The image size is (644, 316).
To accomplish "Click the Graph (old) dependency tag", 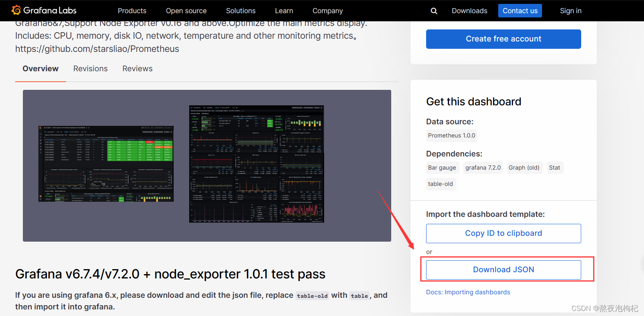I will point(524,168).
